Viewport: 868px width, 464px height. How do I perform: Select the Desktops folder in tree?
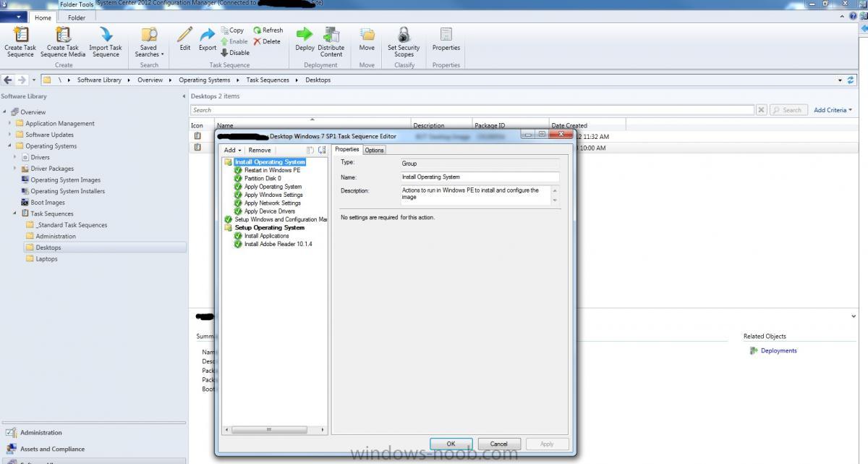48,248
